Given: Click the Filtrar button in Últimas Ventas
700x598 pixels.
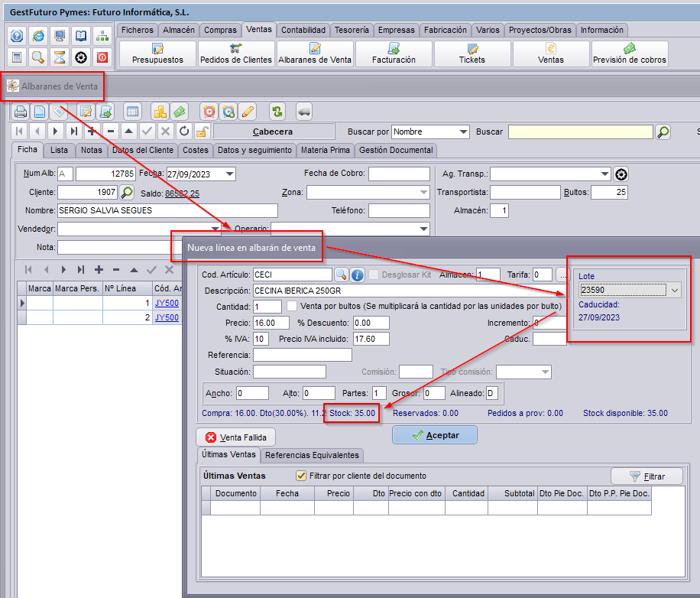Looking at the screenshot, I should 647,476.
